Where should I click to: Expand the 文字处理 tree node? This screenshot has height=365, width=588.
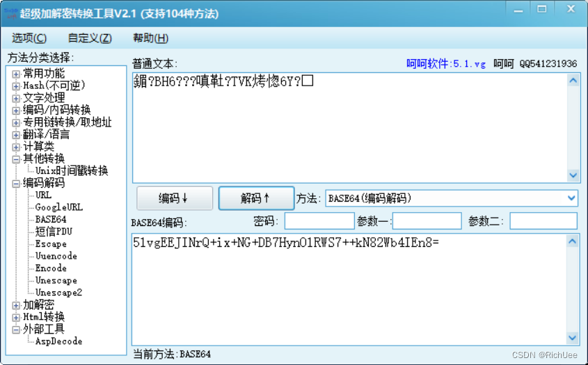16,98
